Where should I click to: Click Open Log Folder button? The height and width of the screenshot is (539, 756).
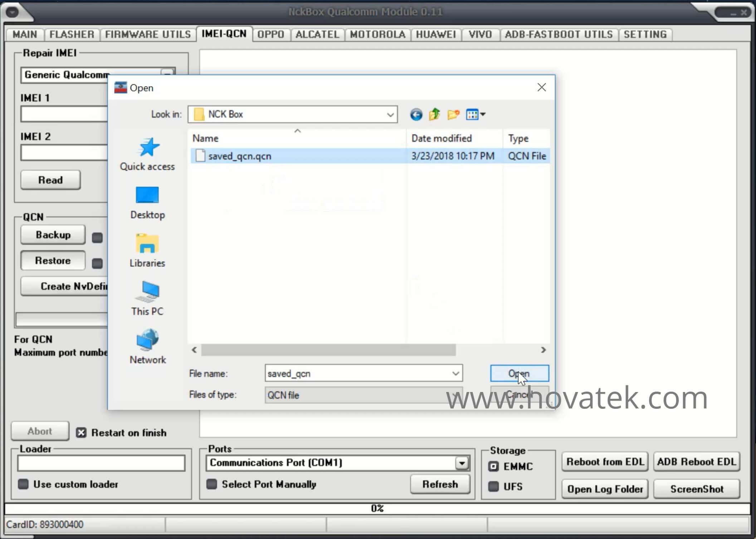[x=605, y=489]
